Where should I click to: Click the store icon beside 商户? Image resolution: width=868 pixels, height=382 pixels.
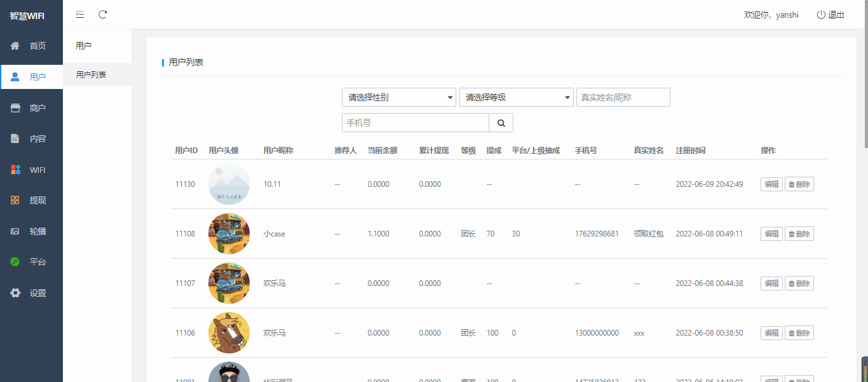pyautogui.click(x=15, y=108)
